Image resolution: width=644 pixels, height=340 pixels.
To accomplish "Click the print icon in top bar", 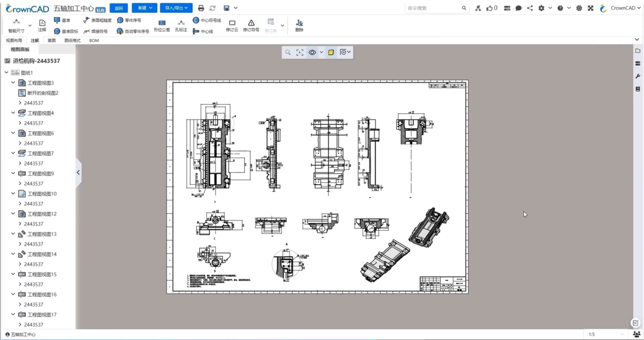I will coord(201,8).
